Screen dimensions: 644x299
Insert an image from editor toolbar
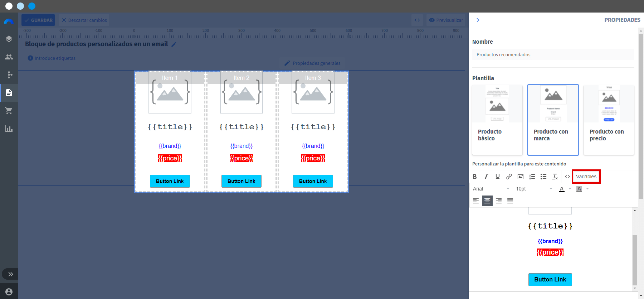click(521, 177)
